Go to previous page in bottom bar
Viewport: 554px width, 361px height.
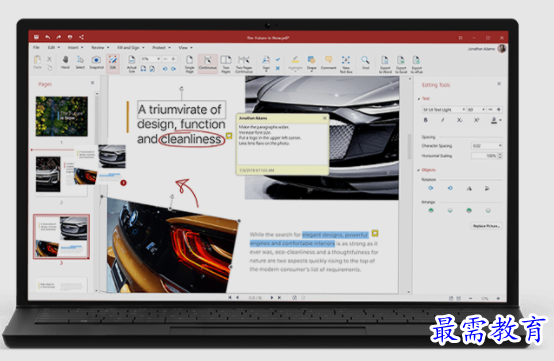coord(237,298)
